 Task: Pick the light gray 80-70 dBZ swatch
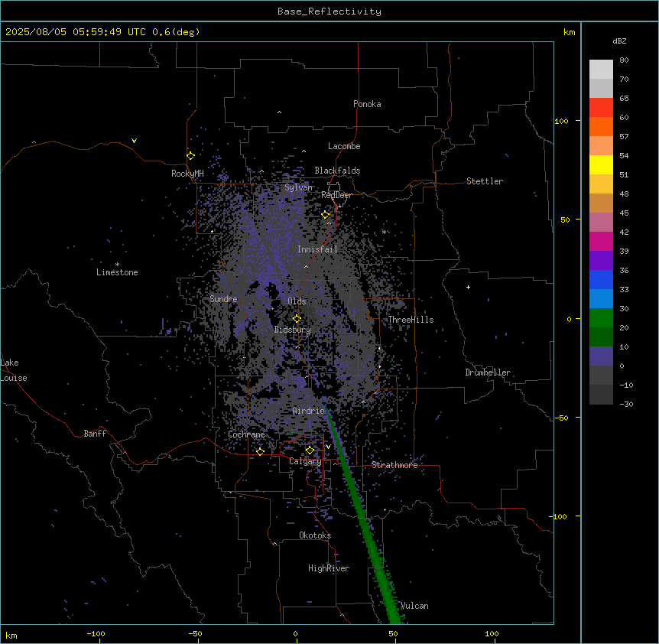click(x=601, y=70)
